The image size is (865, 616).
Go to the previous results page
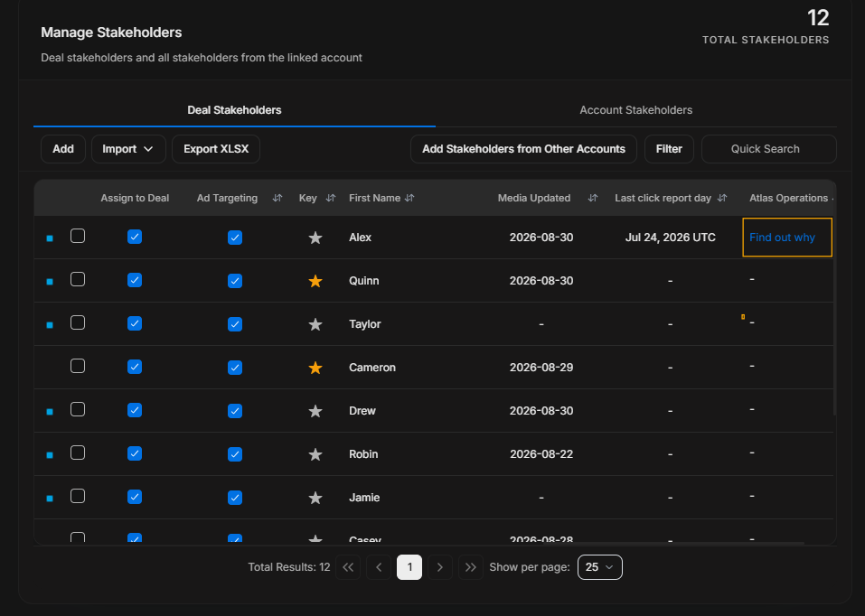(379, 567)
